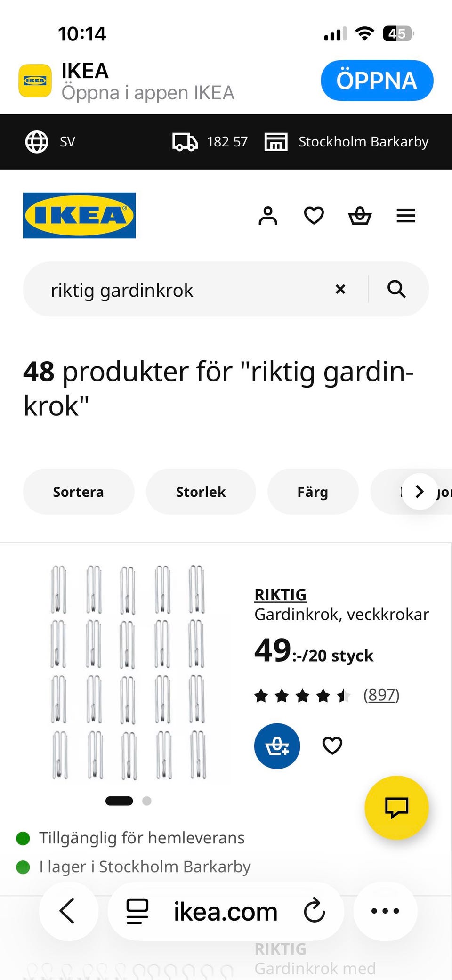Add RIKTIG hooks to cart with basket icon
This screenshot has height=980, width=452.
pyautogui.click(x=277, y=746)
